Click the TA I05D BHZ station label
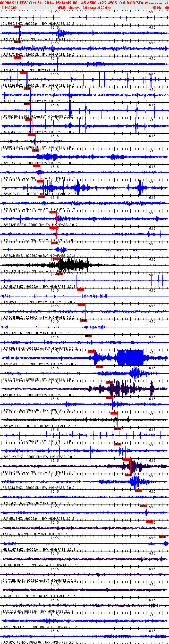 pos(12,612)
